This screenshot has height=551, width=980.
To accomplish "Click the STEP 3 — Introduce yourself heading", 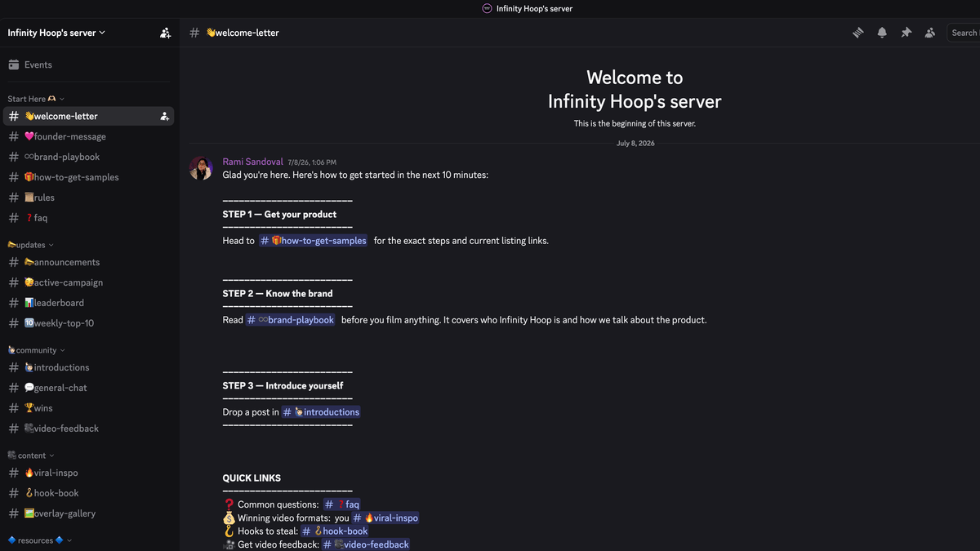I will click(x=283, y=386).
